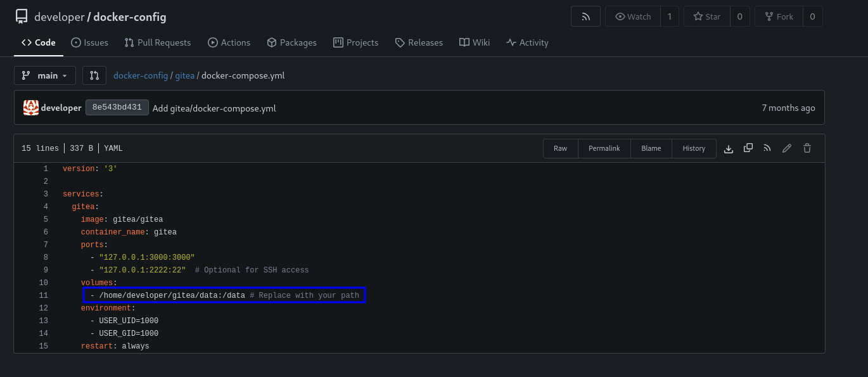
Task: Select line number 5
Action: pos(46,219)
